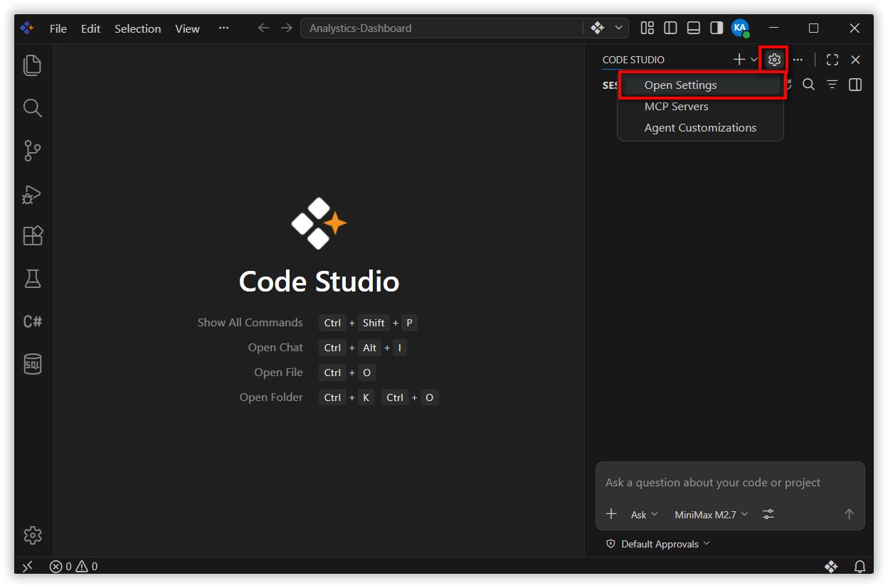Open the Search view in activity bar
The width and height of the screenshot is (888, 588).
click(x=33, y=108)
